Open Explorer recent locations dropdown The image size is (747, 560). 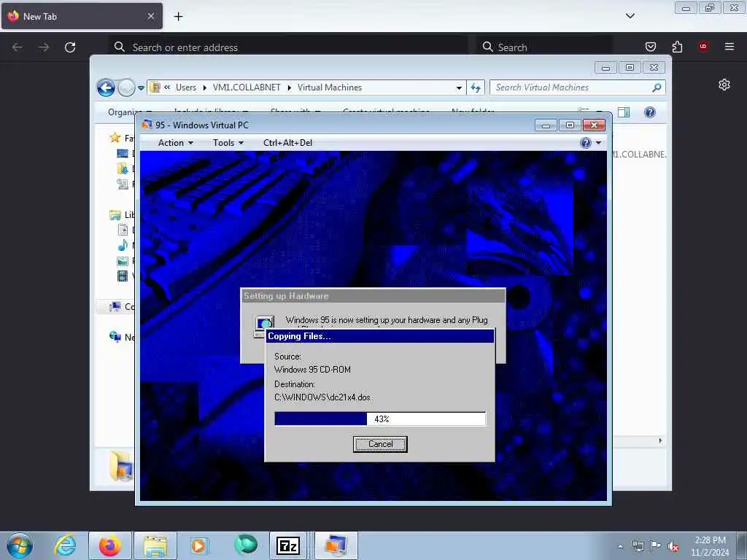coord(141,88)
